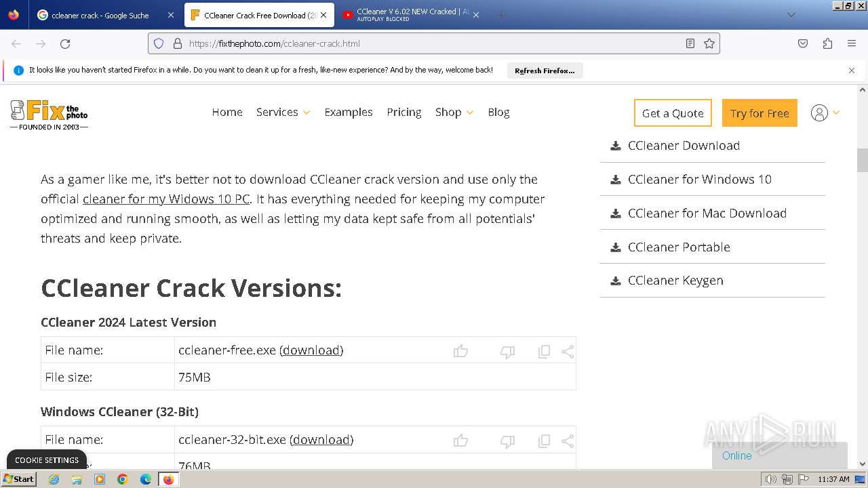Copy icon in ccleaner-free.exe row

(x=544, y=352)
